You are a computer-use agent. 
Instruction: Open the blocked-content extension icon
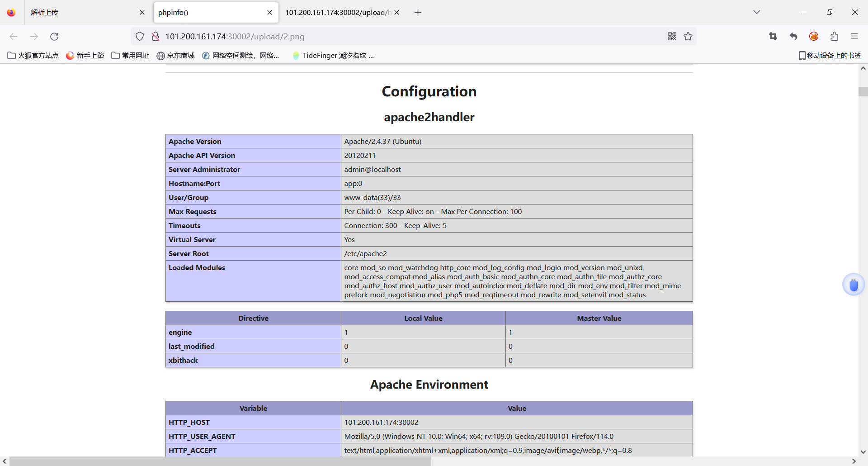click(x=814, y=36)
